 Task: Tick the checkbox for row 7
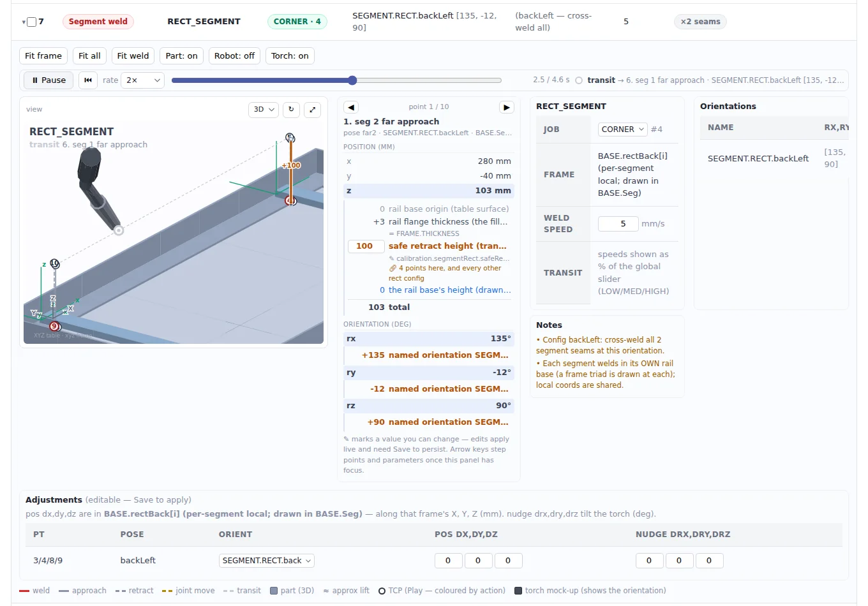click(31, 22)
